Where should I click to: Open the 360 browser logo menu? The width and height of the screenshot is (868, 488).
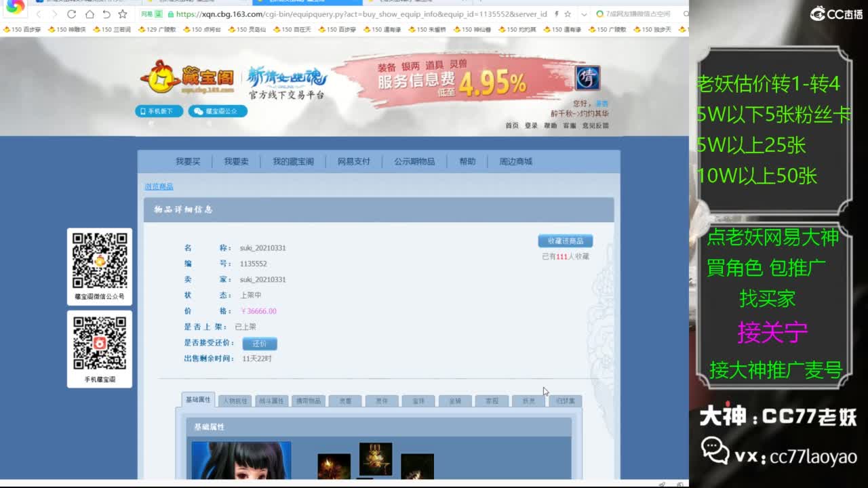[15, 7]
